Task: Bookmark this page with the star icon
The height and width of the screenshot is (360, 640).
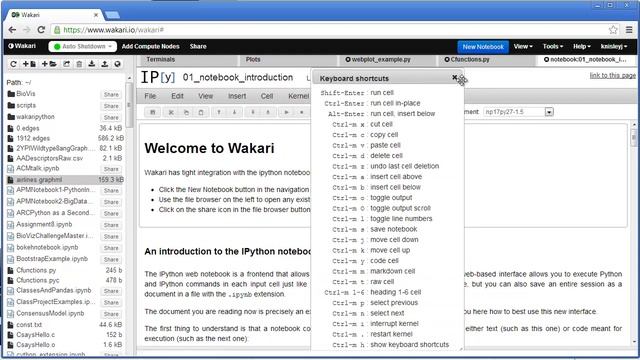Action: tap(613, 30)
